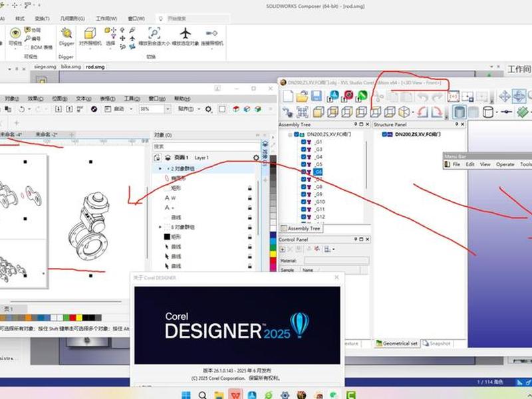This screenshot has width=532, height=399.
Task: Click the Page 1 tab in Corel DESIGNER
Action: tap(9, 309)
